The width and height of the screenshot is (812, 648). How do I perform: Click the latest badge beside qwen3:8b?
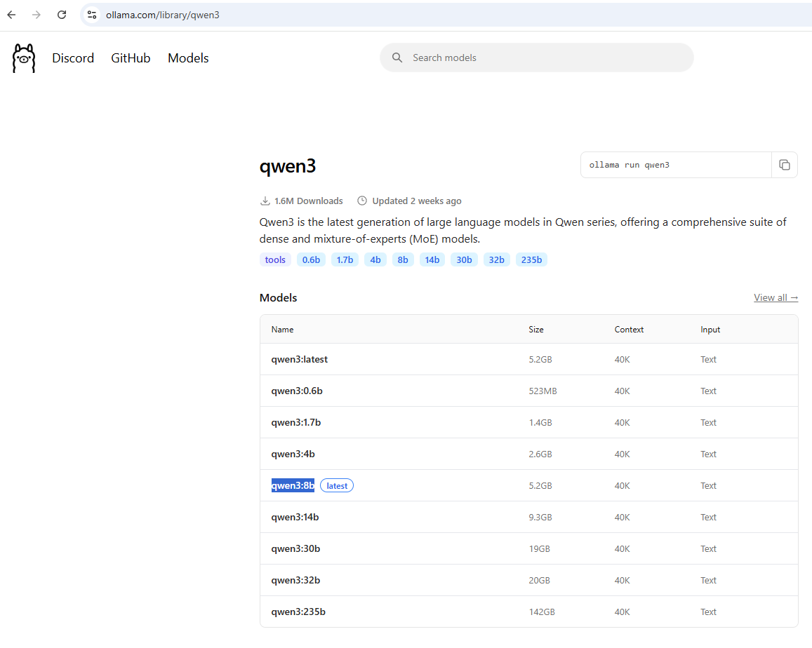coord(337,485)
